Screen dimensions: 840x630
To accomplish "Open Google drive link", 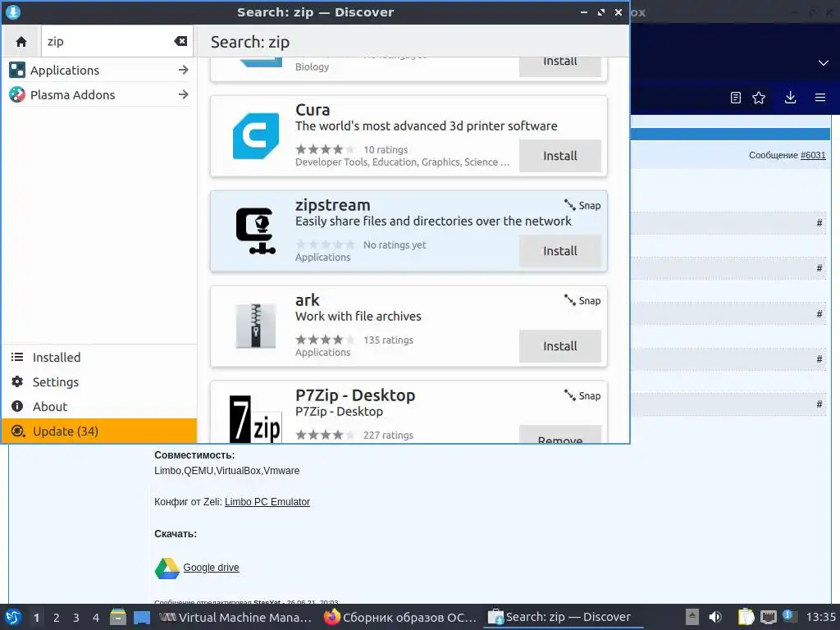I will click(x=211, y=568).
